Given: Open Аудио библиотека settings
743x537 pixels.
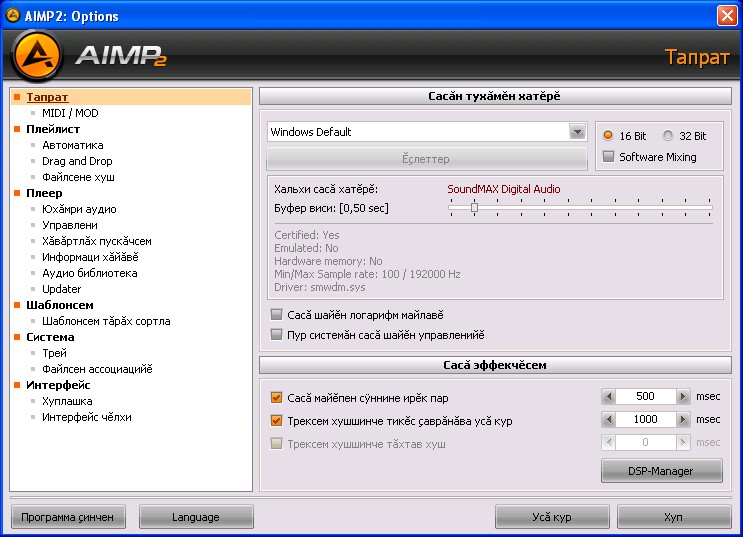Looking at the screenshot, I should 90,273.
